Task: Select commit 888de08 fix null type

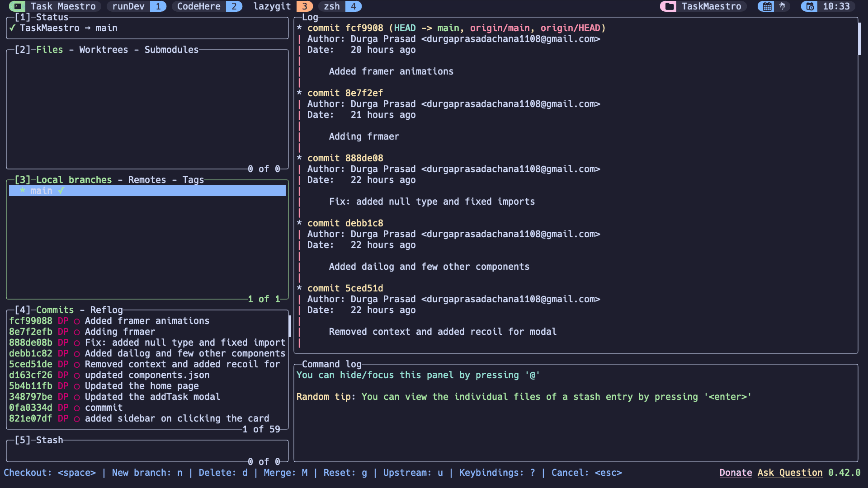Action: (x=146, y=342)
